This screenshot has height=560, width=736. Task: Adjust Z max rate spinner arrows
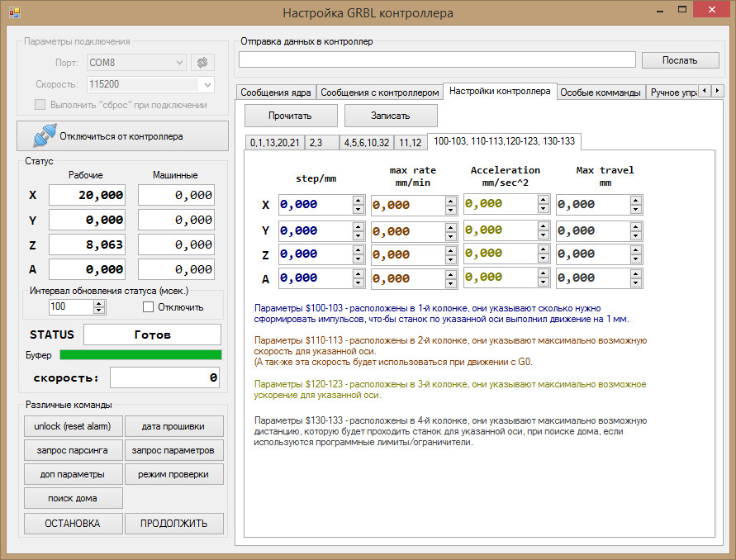[451, 255]
